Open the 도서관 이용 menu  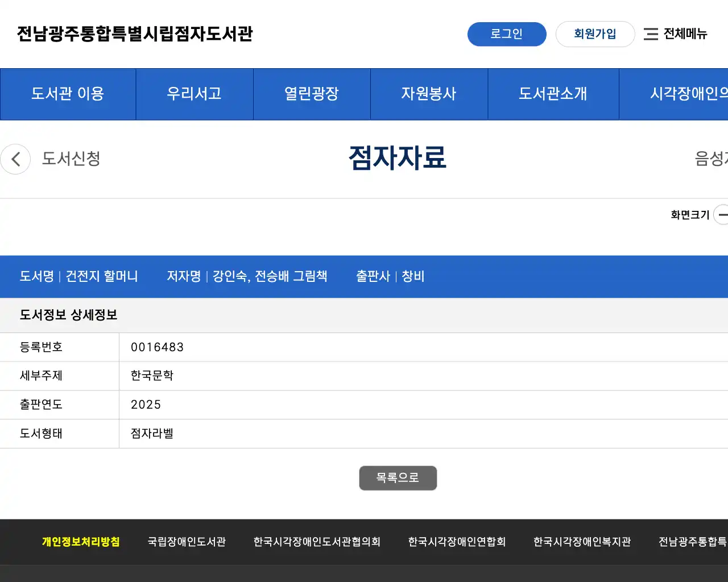[68, 94]
